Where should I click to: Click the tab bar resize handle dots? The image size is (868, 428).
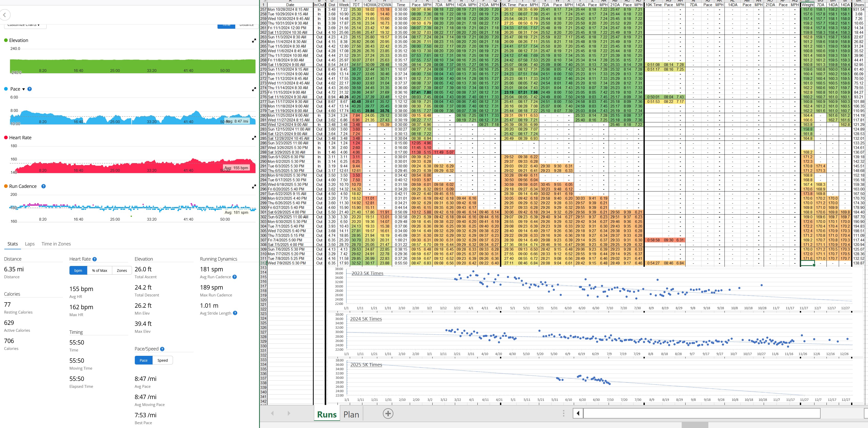pyautogui.click(x=563, y=413)
